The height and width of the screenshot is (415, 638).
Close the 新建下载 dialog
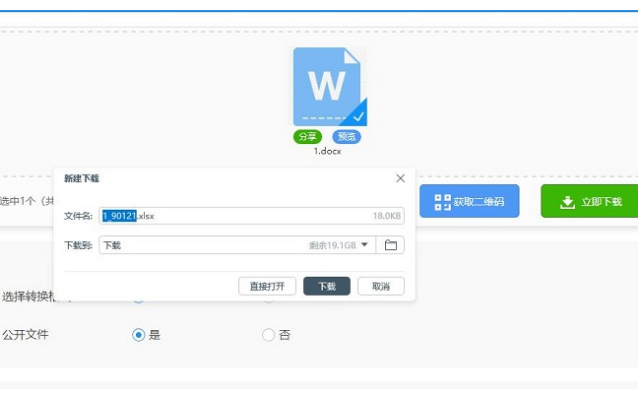pyautogui.click(x=400, y=178)
